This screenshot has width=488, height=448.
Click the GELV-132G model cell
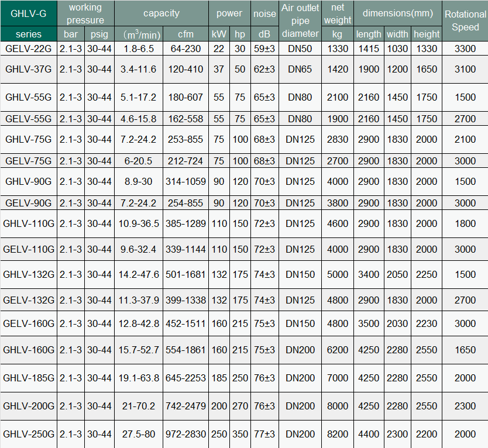point(28,300)
